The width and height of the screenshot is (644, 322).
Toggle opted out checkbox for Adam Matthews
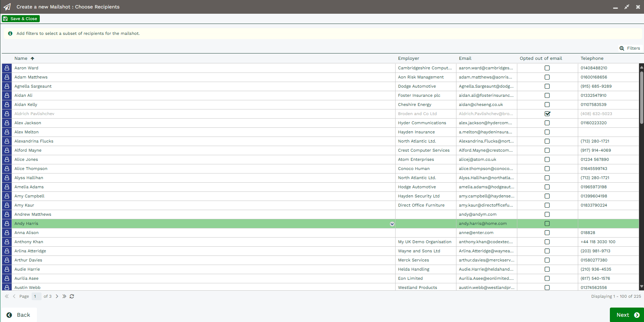(547, 77)
